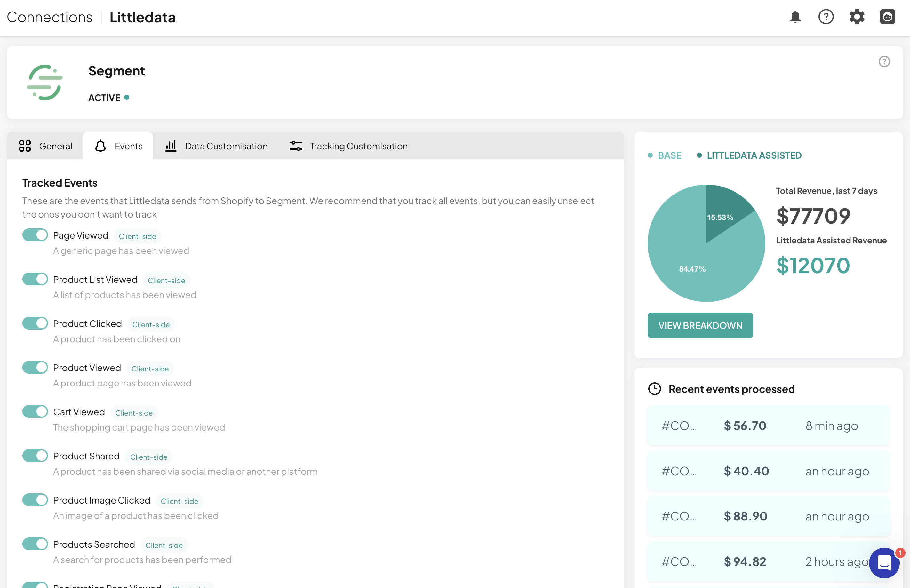Toggle the Page Viewed event
This screenshot has height=588, width=910.
pos(35,235)
